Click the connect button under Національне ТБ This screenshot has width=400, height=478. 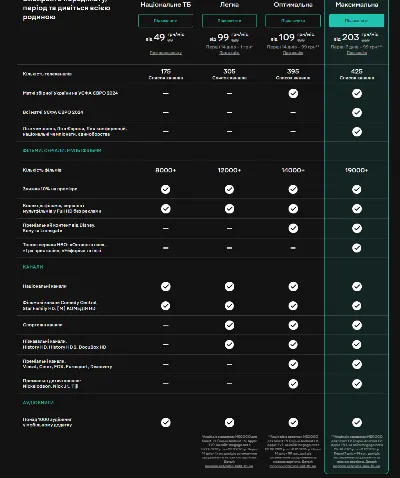coord(165,21)
